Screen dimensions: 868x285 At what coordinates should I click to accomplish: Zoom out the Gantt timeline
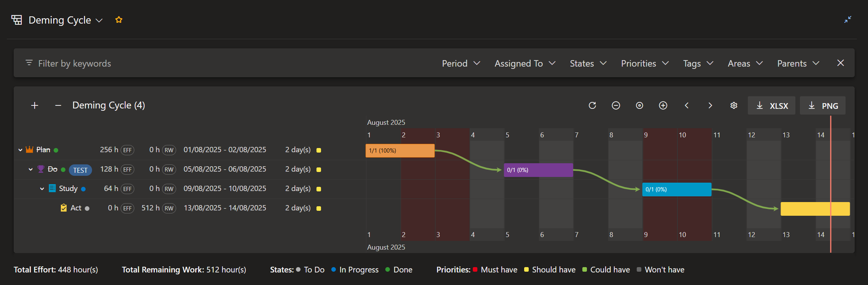click(x=616, y=105)
